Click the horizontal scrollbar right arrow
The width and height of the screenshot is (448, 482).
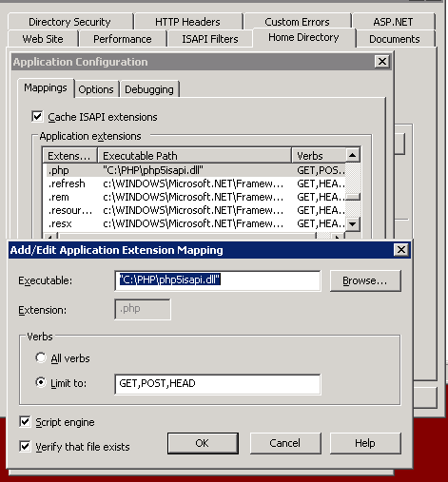[x=338, y=237]
